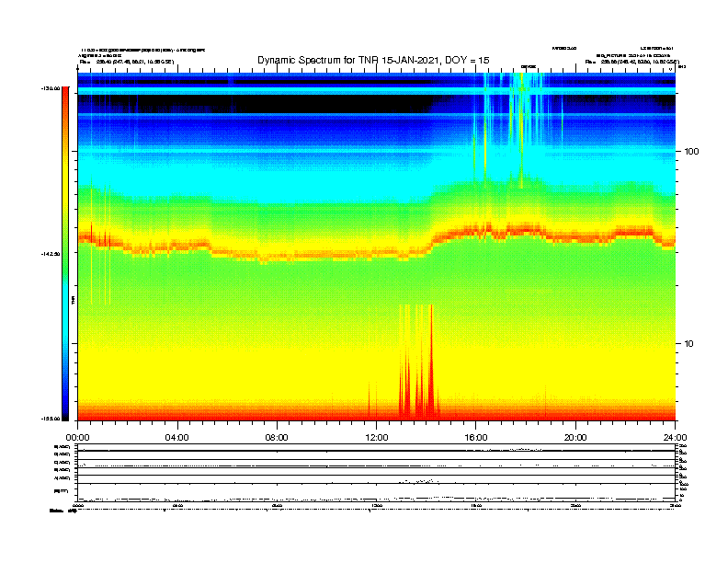Click the vertical rainbow color scale bar
Image resolution: width=728 pixels, height=563 pixels.
65,254
